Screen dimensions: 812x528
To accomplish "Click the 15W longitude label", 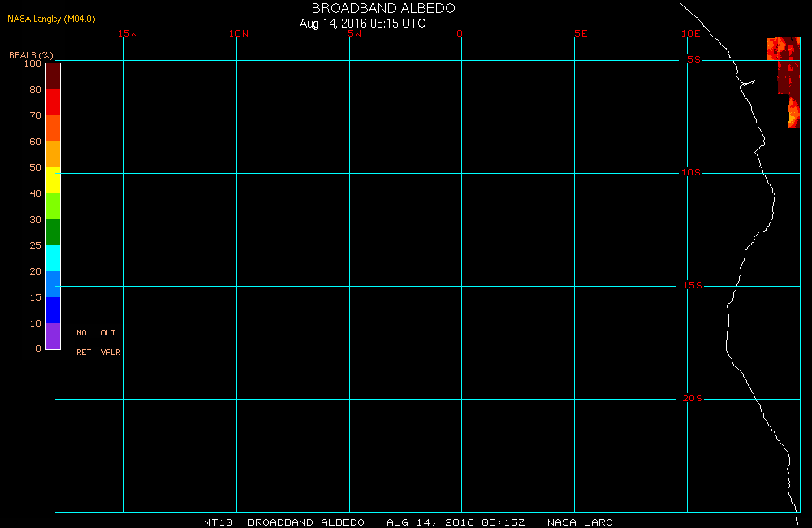I will click(x=127, y=33).
